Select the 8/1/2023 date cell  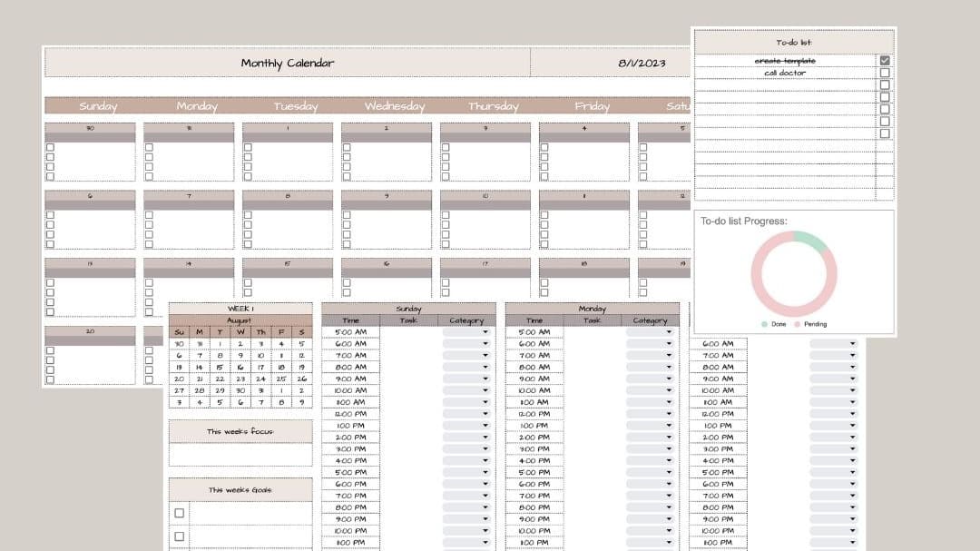[642, 63]
